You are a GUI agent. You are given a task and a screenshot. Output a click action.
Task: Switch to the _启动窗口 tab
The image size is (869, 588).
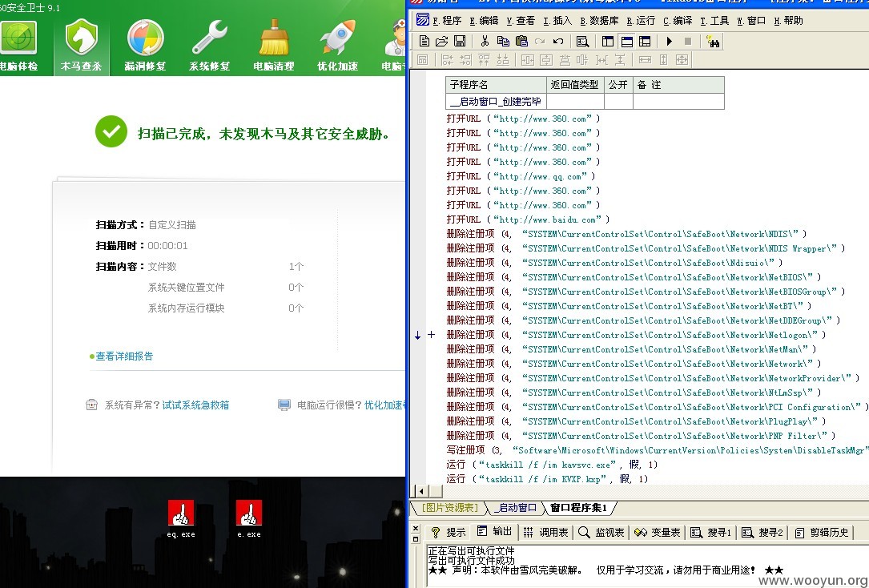coord(516,508)
